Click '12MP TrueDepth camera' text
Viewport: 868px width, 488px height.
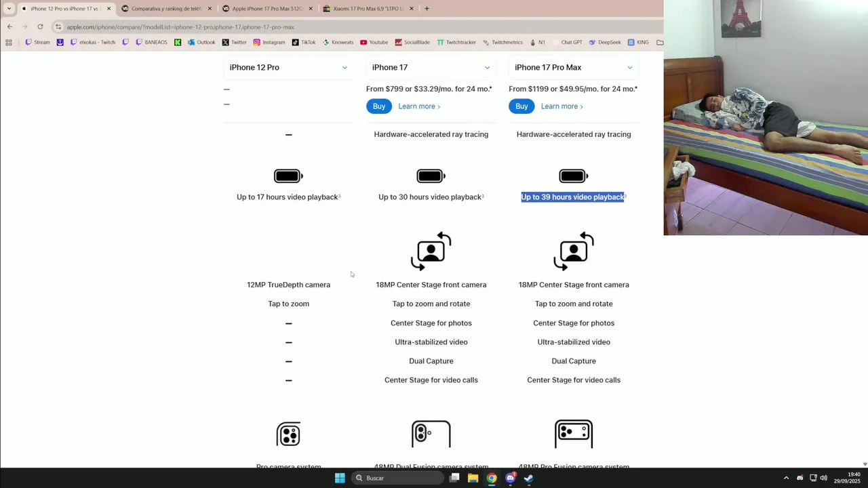[288, 285]
